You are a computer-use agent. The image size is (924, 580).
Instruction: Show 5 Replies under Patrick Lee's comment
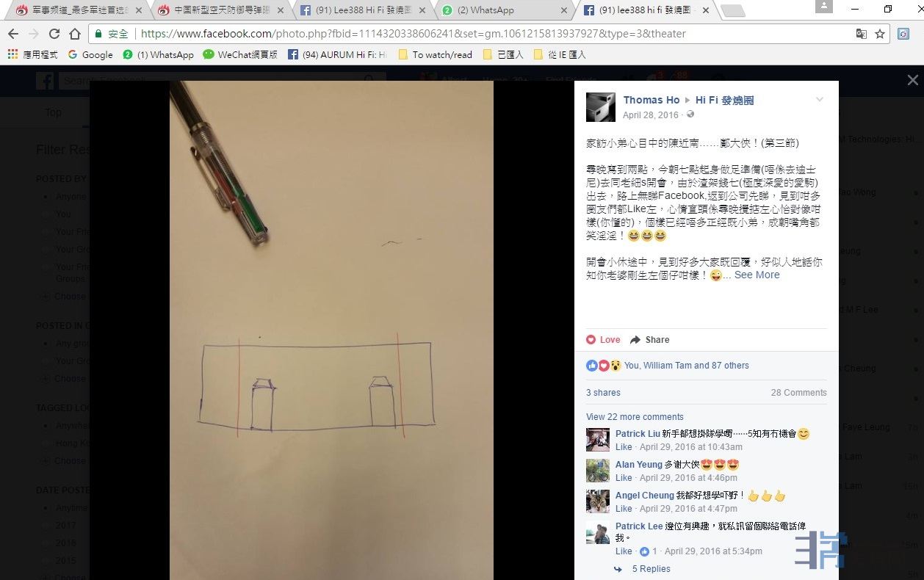click(651, 569)
